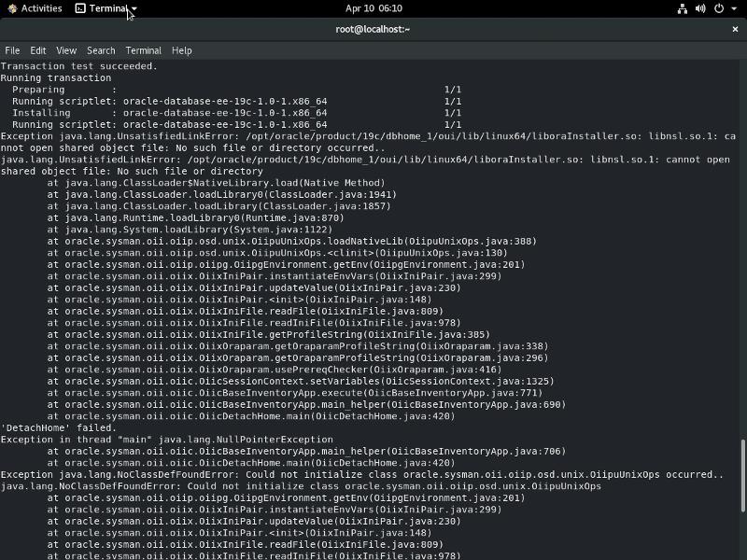Click 'ClassLoader.loadLibrary(ClassLoader.java:1857)' line
747x560 pixels.
coord(218,206)
